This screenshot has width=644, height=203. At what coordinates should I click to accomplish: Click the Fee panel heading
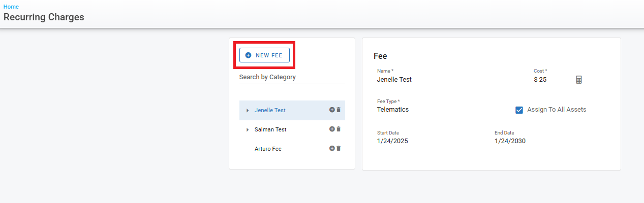point(380,56)
